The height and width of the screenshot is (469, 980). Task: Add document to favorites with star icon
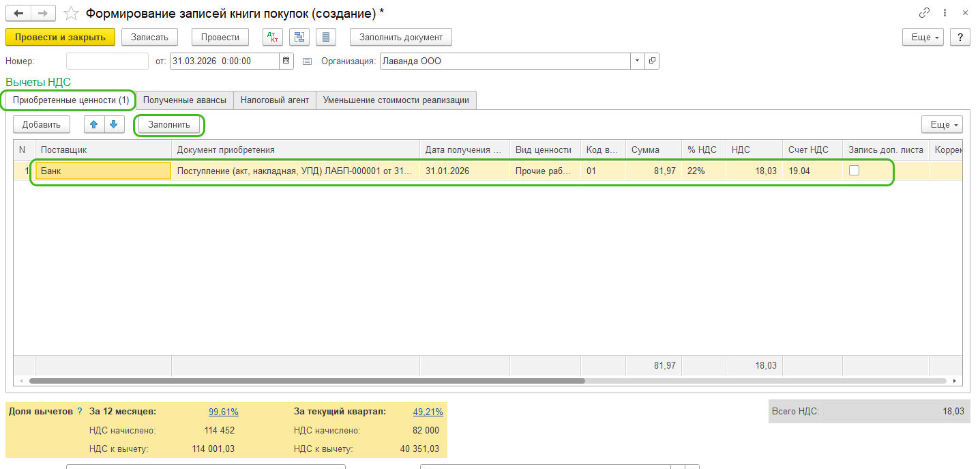(71, 13)
